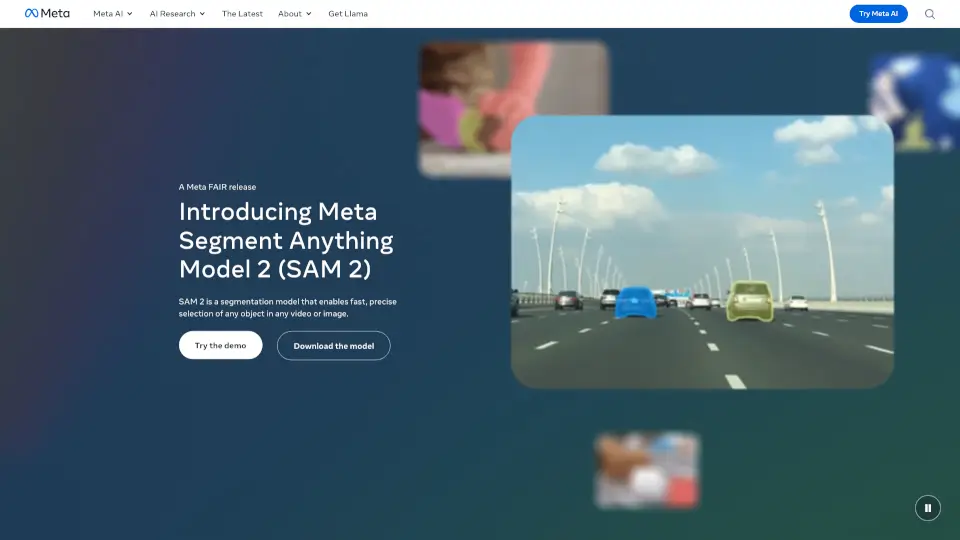
Task: Click the Try the demo button
Action: 220,345
